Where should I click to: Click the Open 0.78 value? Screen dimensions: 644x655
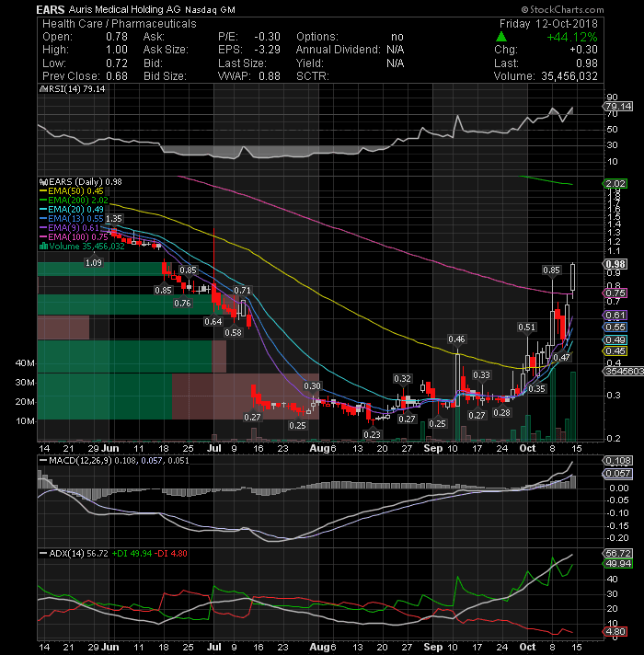(117, 37)
